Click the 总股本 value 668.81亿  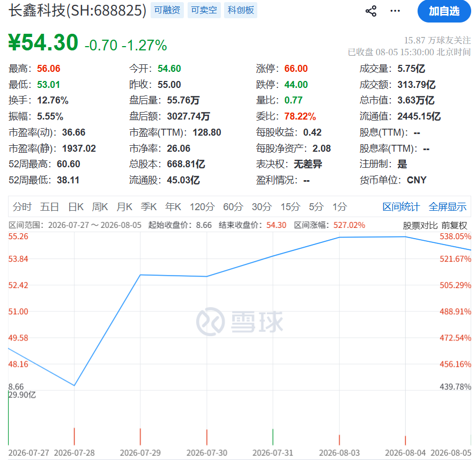click(x=186, y=164)
